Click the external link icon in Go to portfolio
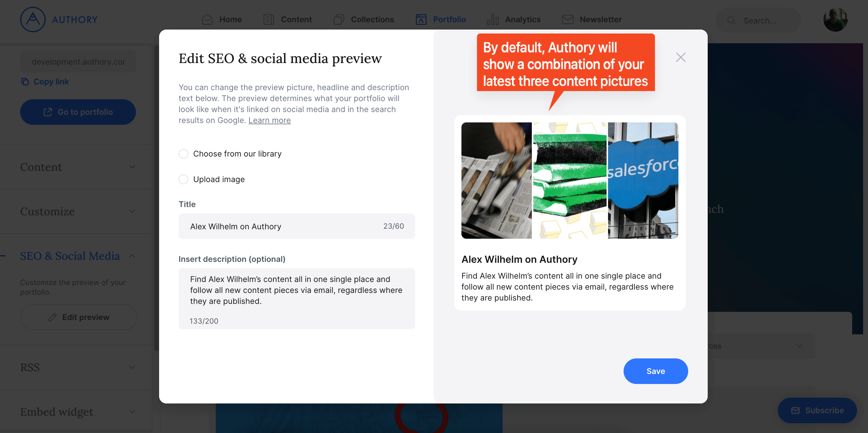The height and width of the screenshot is (433, 868). tap(48, 112)
